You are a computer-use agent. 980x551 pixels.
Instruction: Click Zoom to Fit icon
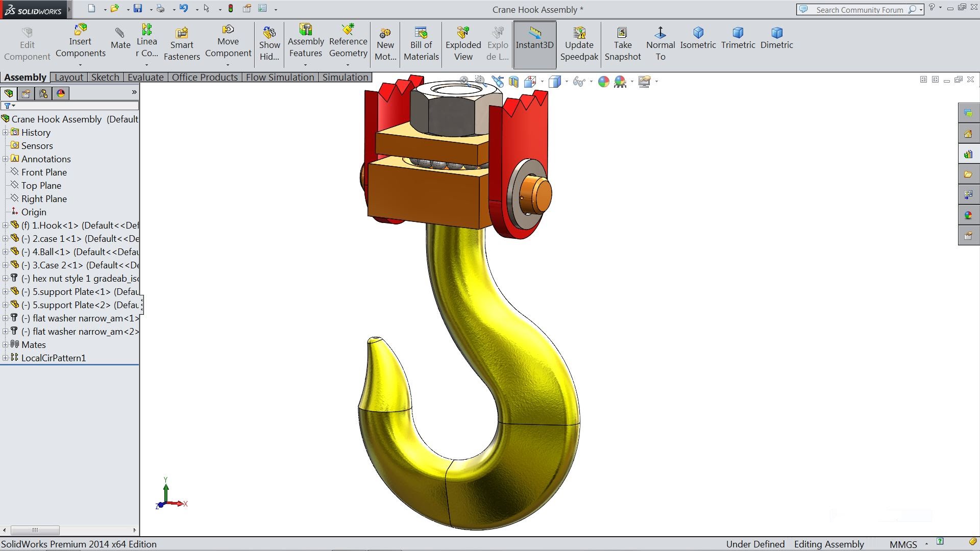pyautogui.click(x=464, y=81)
